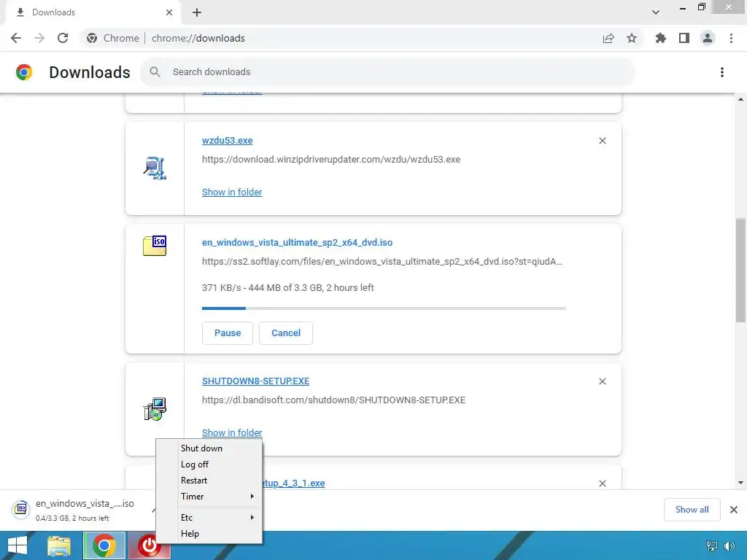Click the en_windows_vista iso shelf item
The width and height of the screenshot is (747, 560).
[x=79, y=510]
